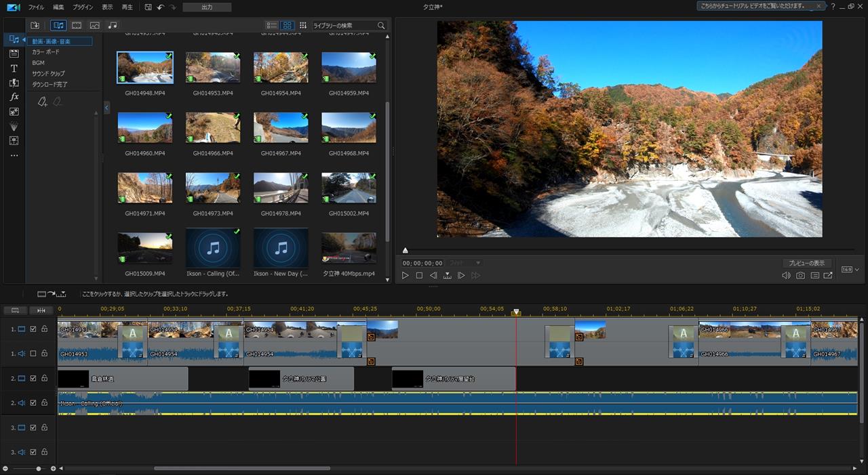Toggle the enable checkbox on audio track 2
Screen dimensions: 868x475
point(33,402)
